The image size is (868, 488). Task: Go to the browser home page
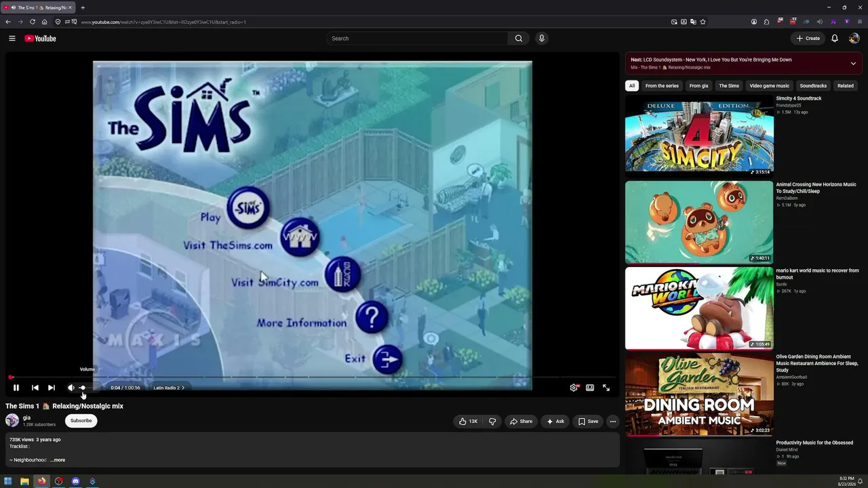click(x=45, y=22)
